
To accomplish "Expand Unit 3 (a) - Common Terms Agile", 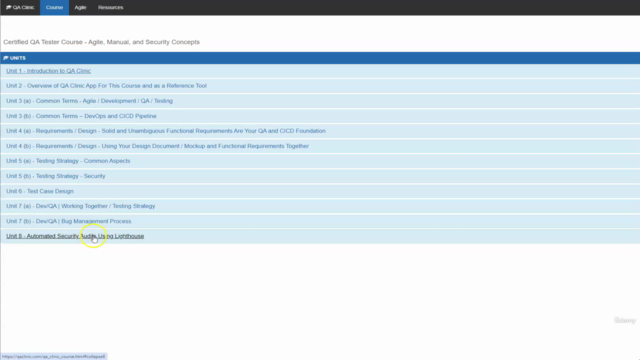I will tap(89, 101).
